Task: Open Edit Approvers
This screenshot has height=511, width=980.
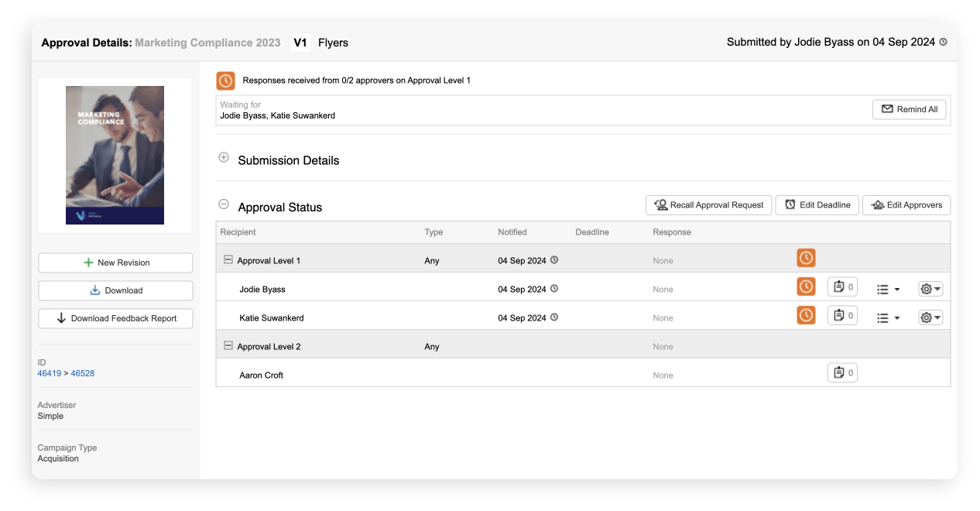Action: point(906,204)
